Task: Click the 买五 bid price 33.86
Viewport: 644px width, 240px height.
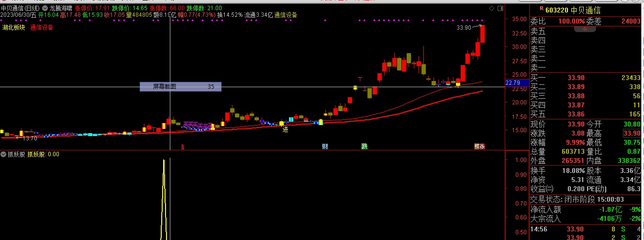Action: [x=576, y=114]
